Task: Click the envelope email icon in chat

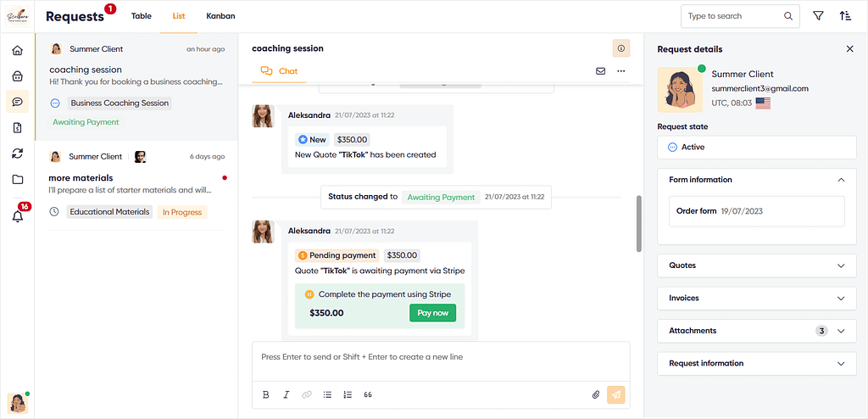Action: point(600,71)
